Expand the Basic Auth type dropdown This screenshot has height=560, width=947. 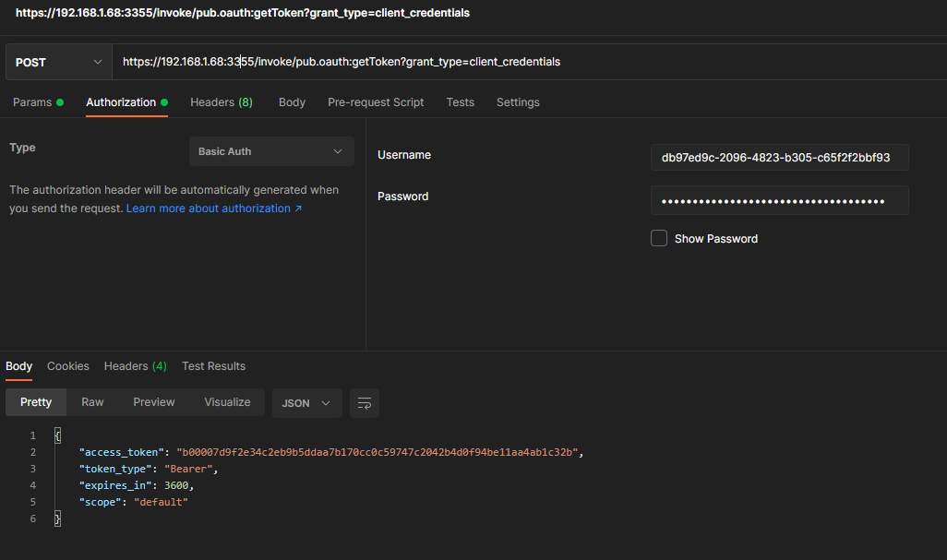click(271, 151)
